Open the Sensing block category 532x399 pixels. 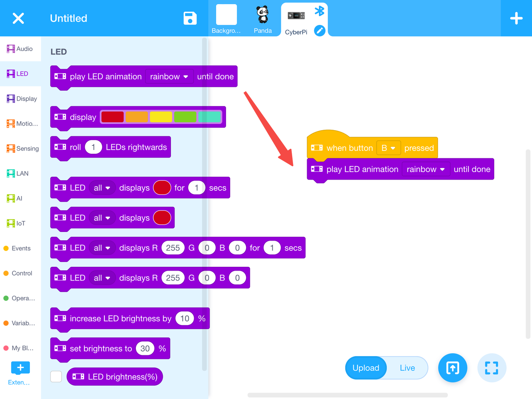tap(22, 148)
